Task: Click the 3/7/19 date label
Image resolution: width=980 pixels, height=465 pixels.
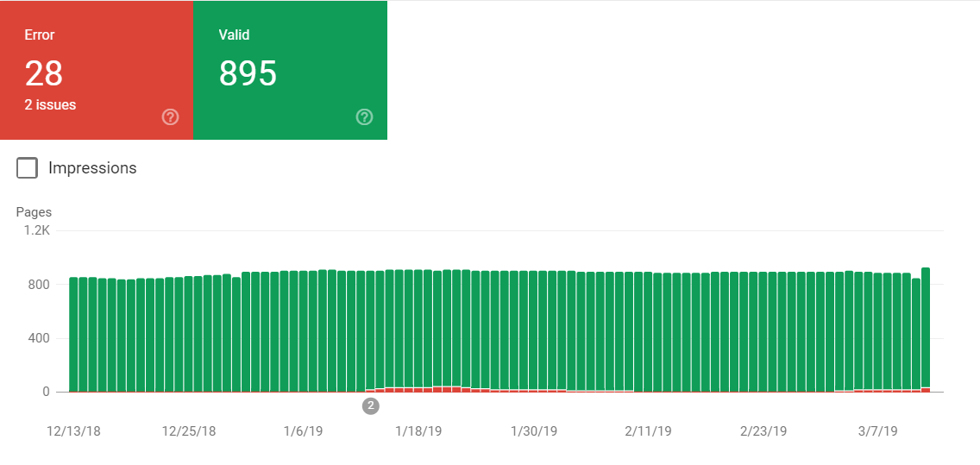Action: [879, 431]
